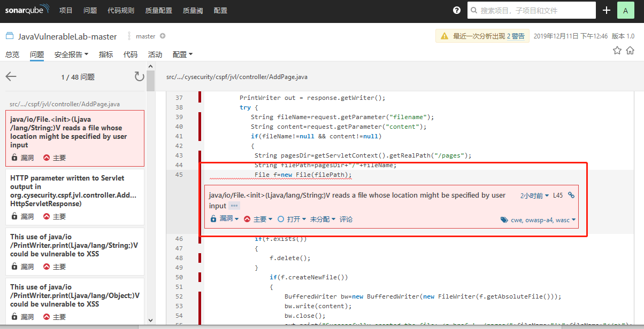The width and height of the screenshot is (644, 329).
Task: Copy the issue permalink chain icon
Action: click(571, 195)
